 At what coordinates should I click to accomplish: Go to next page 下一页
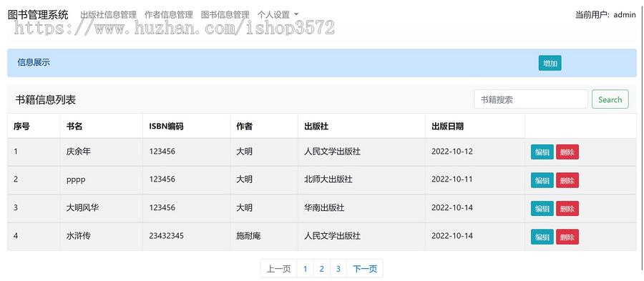[365, 269]
